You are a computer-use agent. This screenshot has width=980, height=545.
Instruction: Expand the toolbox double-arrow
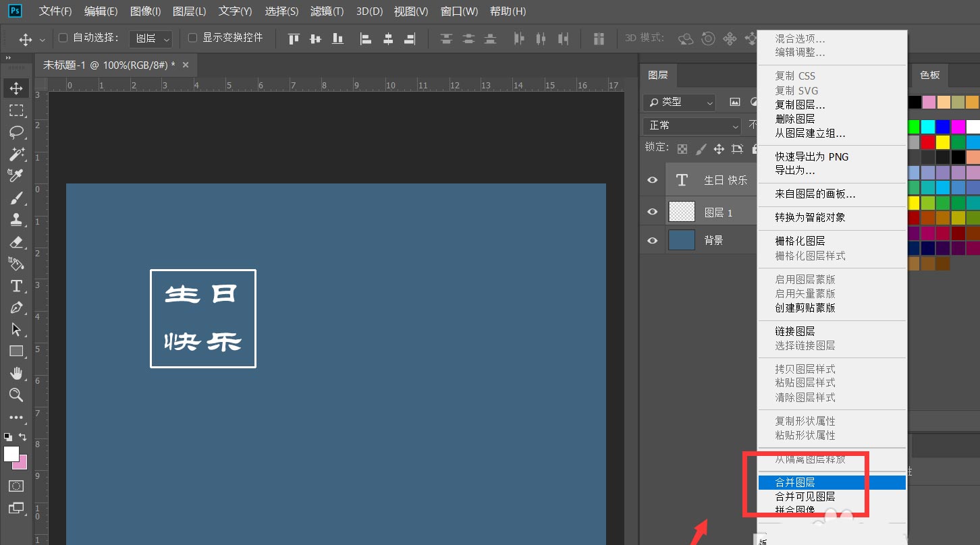tap(8, 59)
